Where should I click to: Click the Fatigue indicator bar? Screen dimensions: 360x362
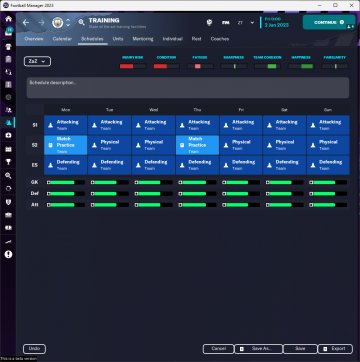[x=200, y=66]
